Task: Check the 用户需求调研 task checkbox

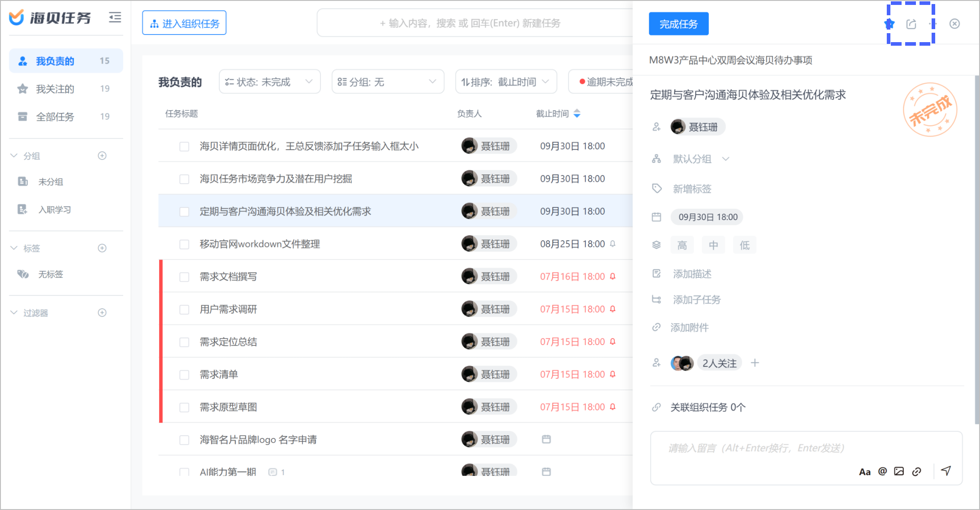Action: click(184, 310)
